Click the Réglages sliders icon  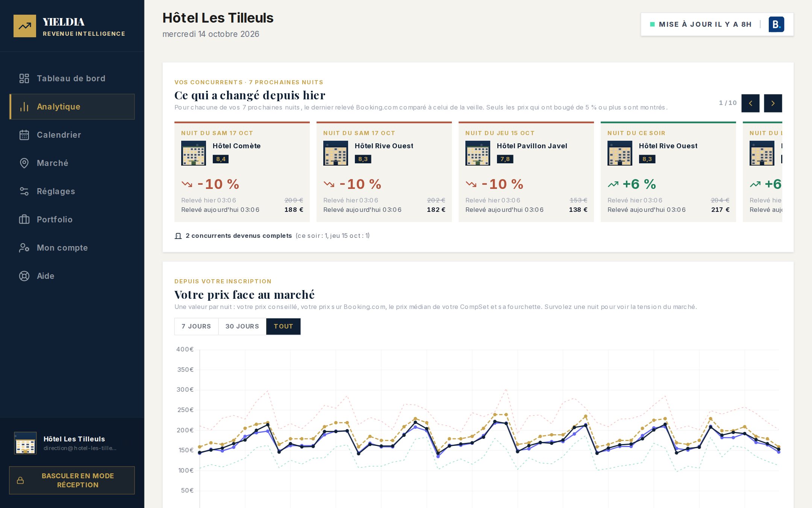click(24, 191)
